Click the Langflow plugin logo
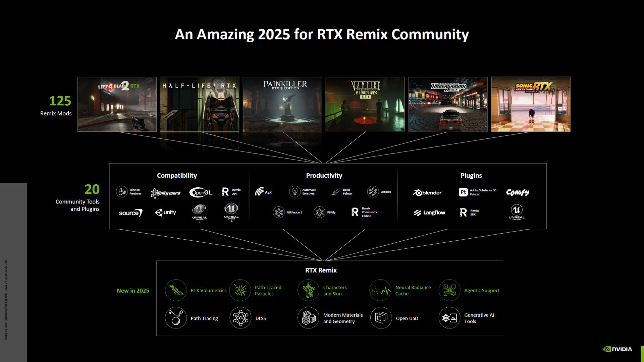This screenshot has width=644, height=362. tap(430, 213)
